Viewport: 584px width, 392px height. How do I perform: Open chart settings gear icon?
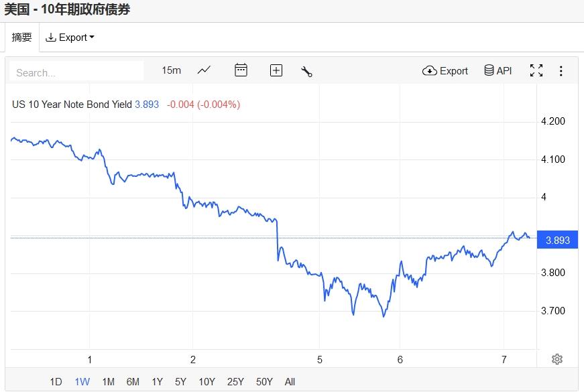[x=557, y=359]
